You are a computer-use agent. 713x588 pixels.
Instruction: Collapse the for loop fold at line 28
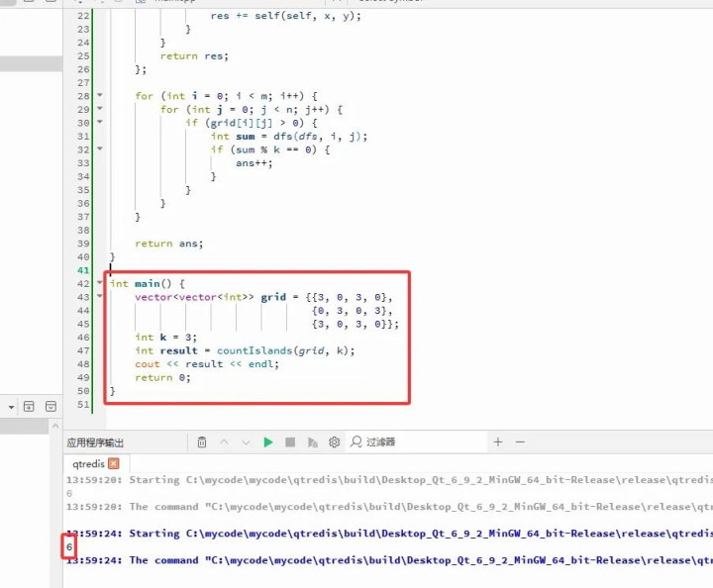pyautogui.click(x=99, y=96)
